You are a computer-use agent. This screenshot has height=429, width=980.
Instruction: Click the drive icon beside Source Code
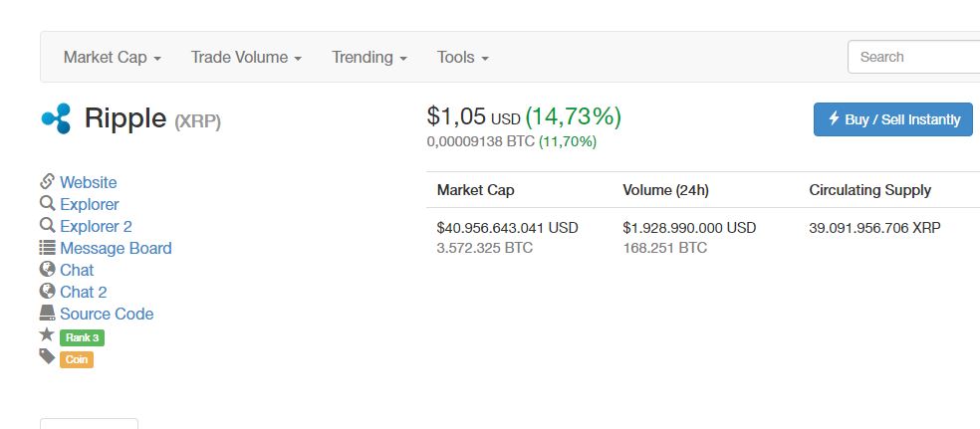47,314
